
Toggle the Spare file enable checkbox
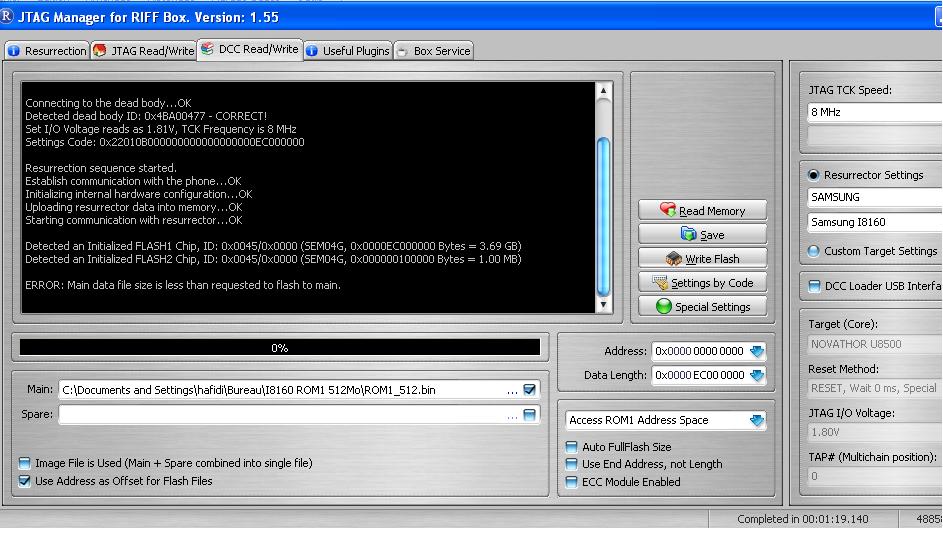(529, 414)
